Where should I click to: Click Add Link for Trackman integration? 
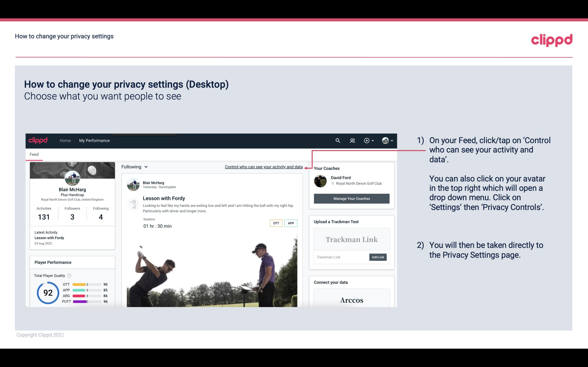(x=377, y=257)
